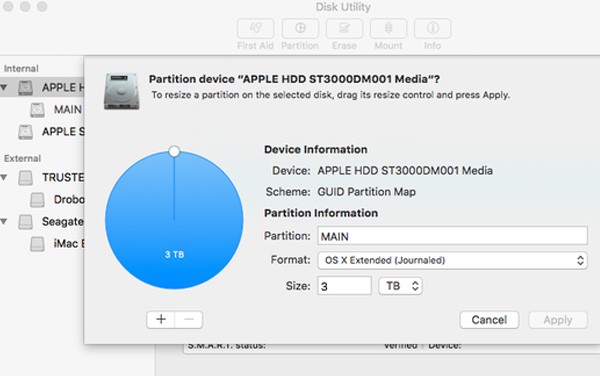Collapse the Seagate drive disclosure triangle
This screenshot has width=600, height=376.
[x=4, y=221]
